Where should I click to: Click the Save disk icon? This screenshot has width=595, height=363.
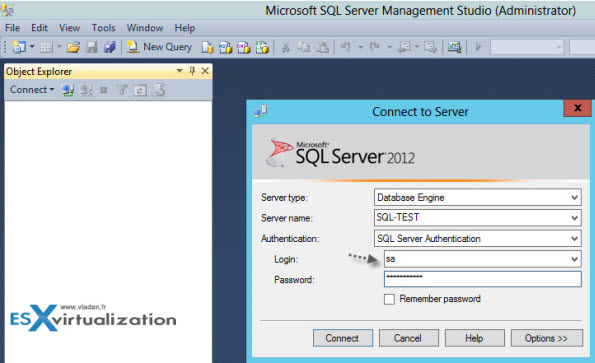pos(91,47)
